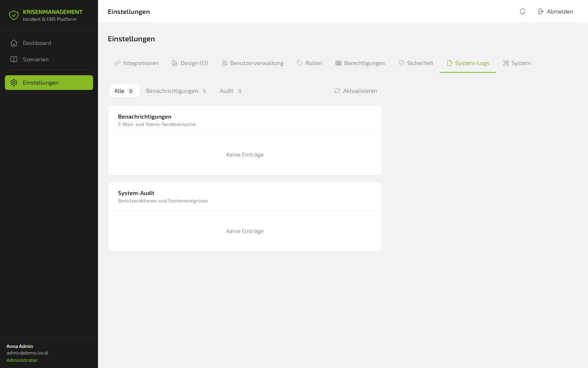Switch to the Integrationen tab
This screenshot has height=368, width=588.
point(136,63)
